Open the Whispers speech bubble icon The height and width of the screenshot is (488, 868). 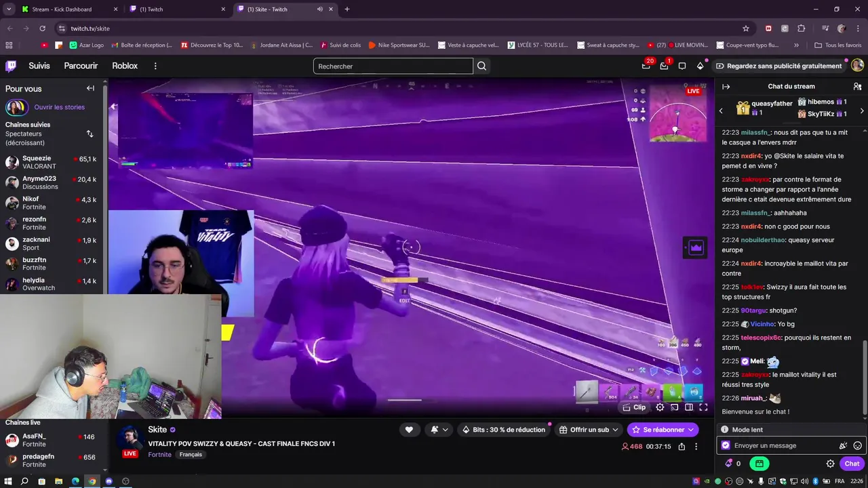coord(682,66)
